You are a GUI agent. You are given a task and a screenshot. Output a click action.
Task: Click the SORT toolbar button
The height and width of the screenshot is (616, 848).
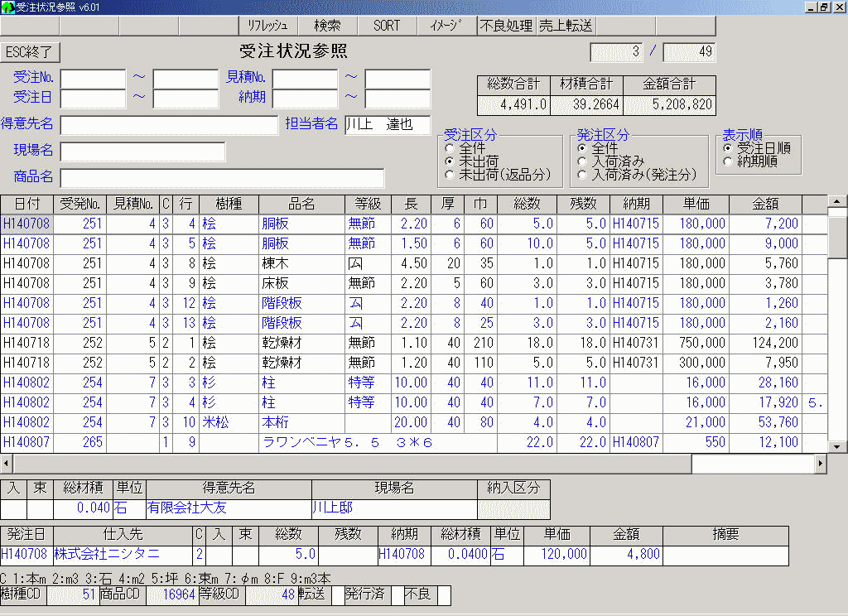point(387,26)
